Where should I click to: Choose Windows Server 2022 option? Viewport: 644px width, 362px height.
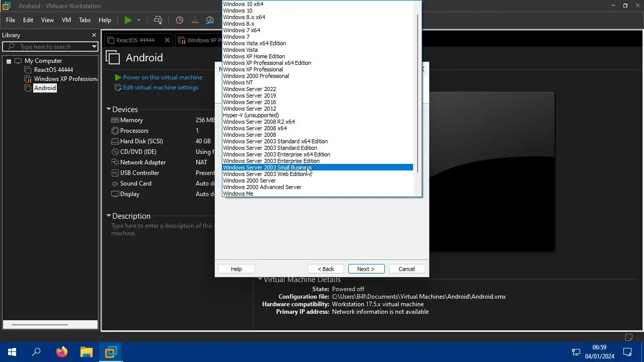(317, 89)
